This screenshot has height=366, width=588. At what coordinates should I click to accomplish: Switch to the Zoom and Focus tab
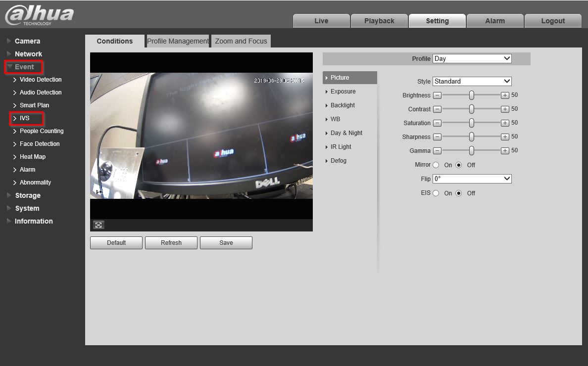241,41
